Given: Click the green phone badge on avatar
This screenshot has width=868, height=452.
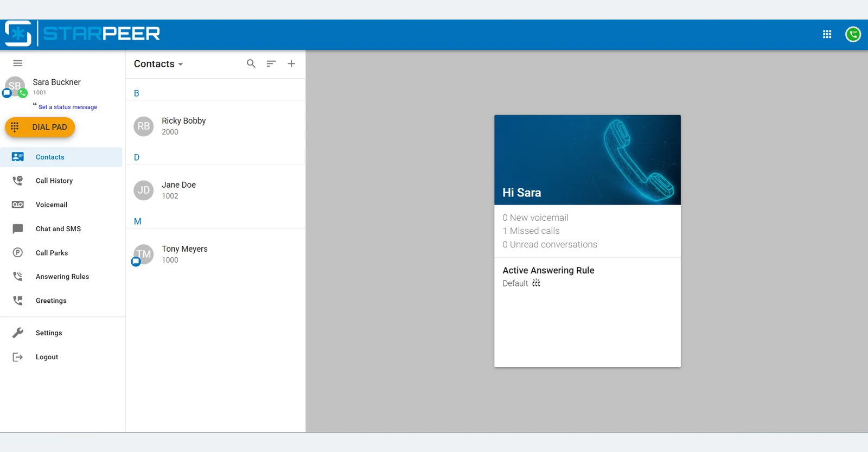Looking at the screenshot, I should pos(23,93).
